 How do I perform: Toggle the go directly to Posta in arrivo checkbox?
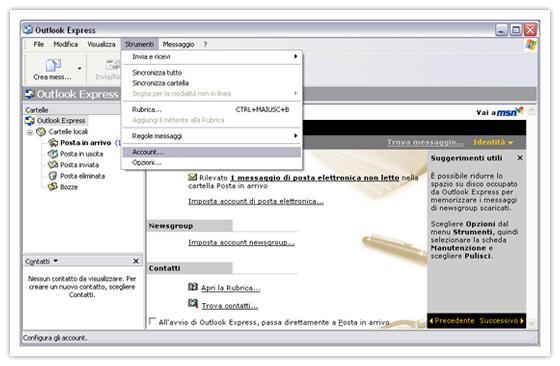[152, 321]
